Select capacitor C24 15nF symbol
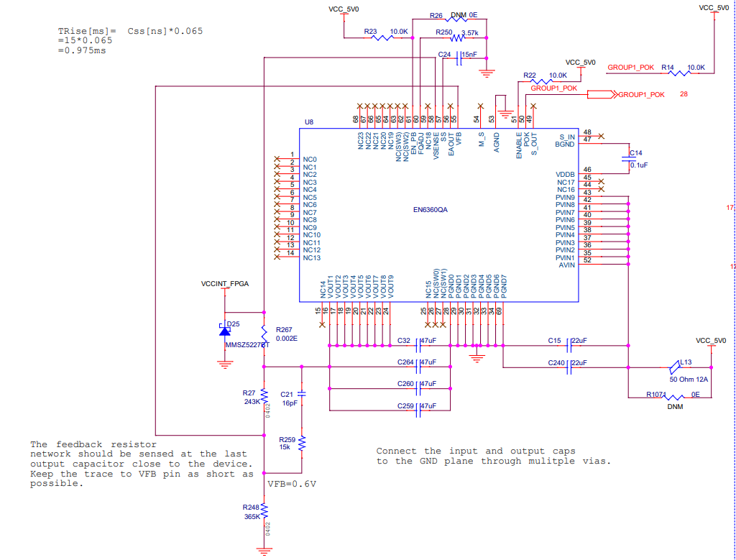 point(458,60)
